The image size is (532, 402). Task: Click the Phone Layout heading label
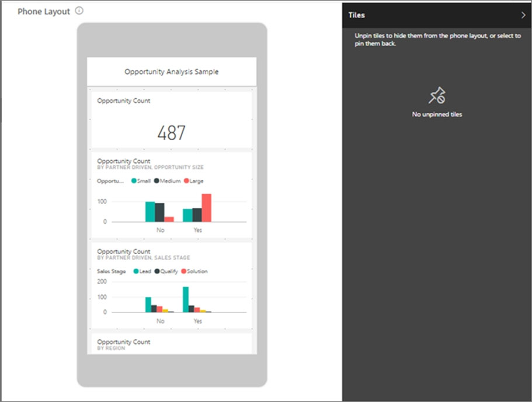44,11
